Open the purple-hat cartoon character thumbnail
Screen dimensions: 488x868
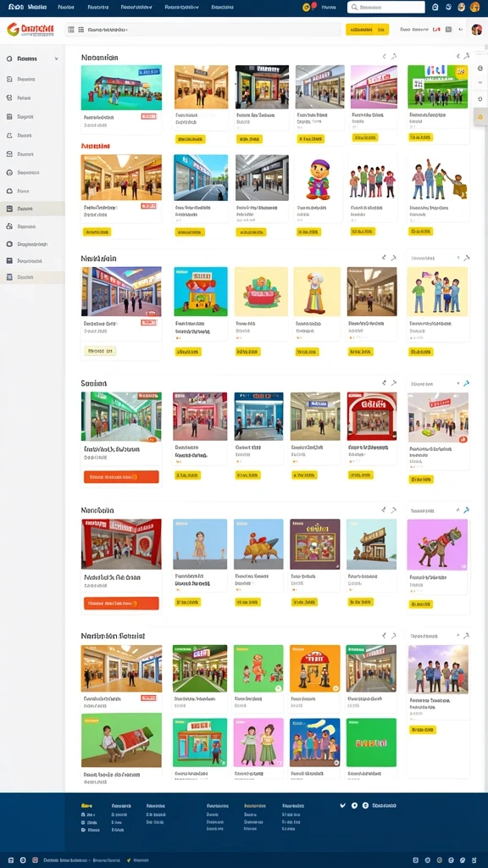318,180
